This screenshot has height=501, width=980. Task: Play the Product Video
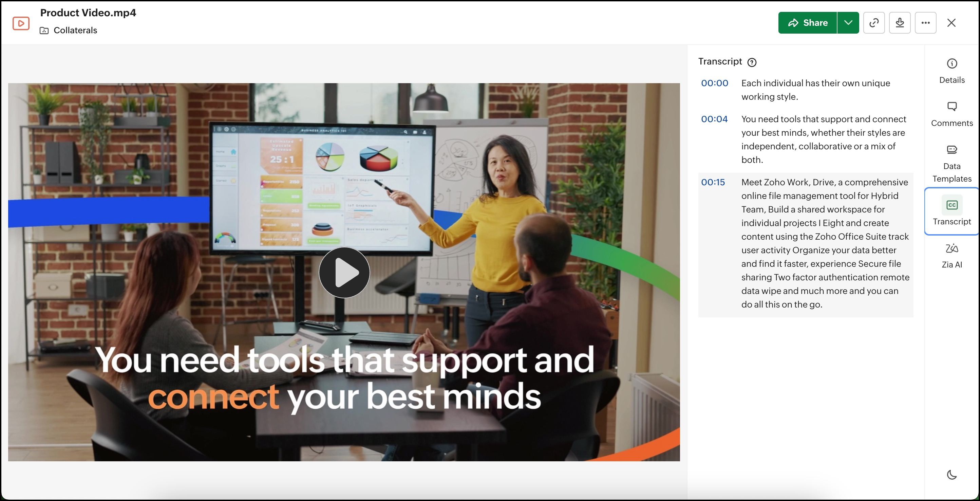point(344,272)
